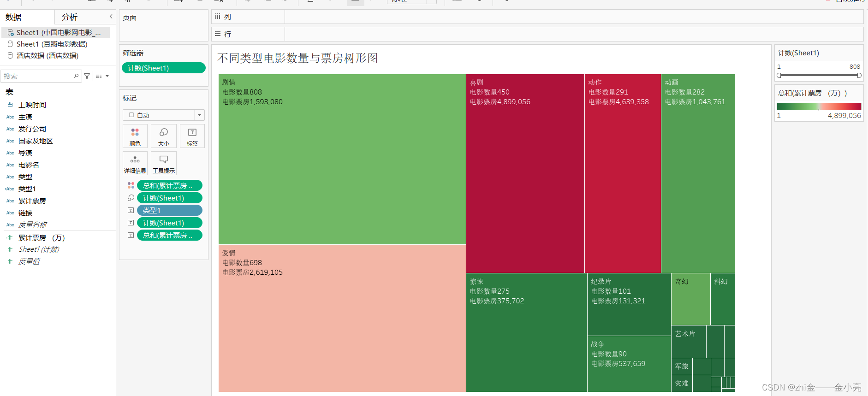Click the 页面 shelf
868x396 pixels.
[x=164, y=25]
